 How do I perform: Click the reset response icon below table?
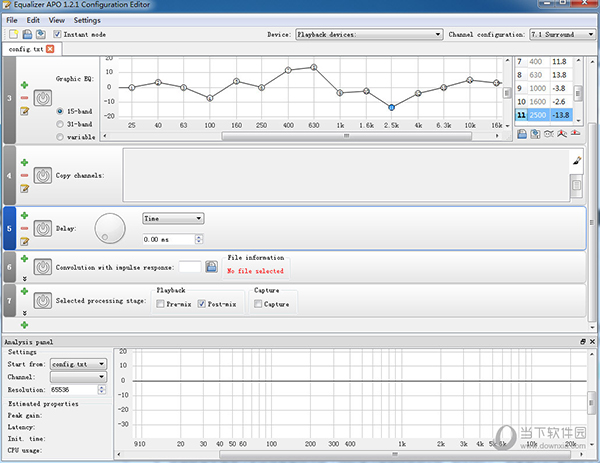tap(576, 133)
